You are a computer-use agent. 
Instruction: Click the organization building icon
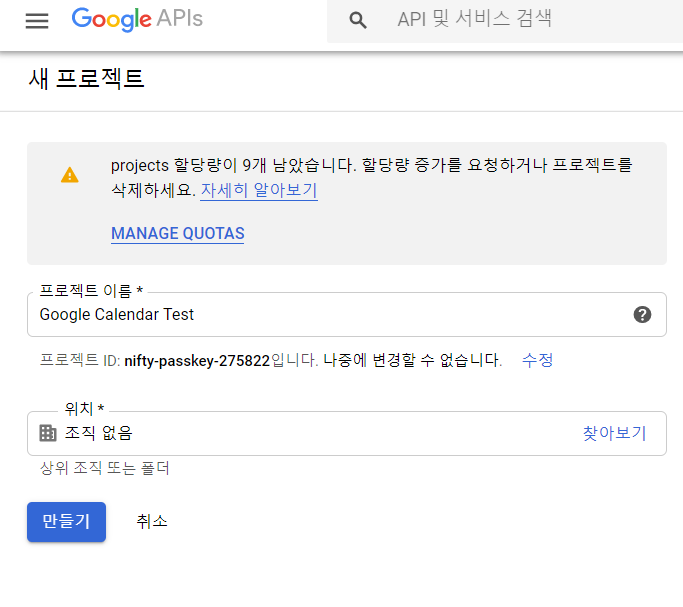(x=48, y=433)
